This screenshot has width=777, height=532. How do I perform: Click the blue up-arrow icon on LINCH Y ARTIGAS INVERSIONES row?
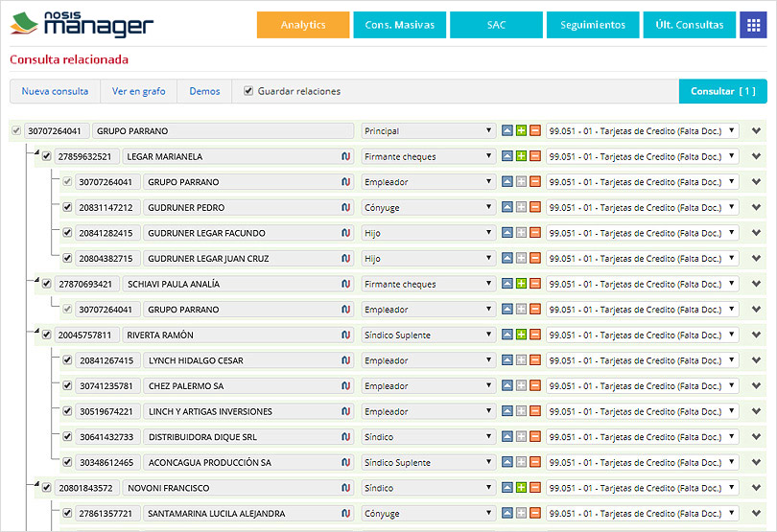point(506,411)
